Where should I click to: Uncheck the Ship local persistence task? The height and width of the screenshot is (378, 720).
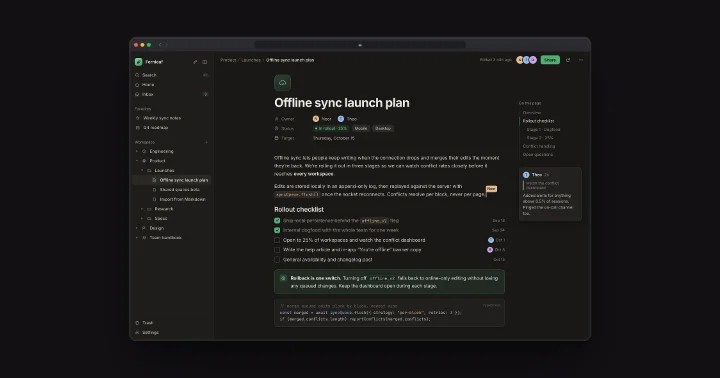coord(277,221)
